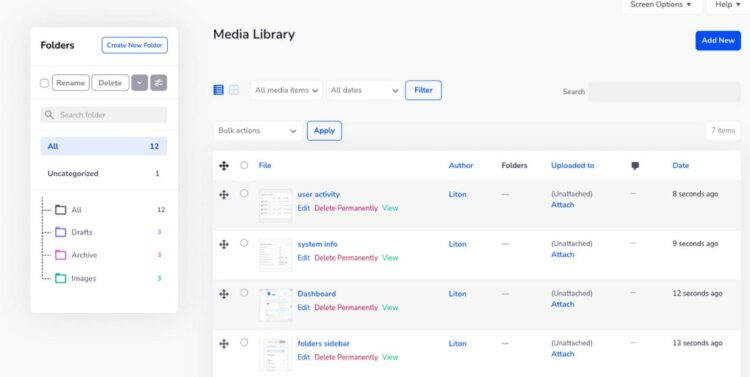The width and height of the screenshot is (750, 377).
Task: Open the All media items dropdown
Action: 286,90
